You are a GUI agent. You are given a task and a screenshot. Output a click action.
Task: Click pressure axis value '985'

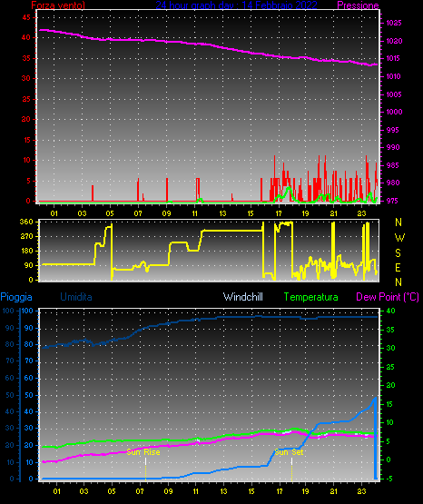click(393, 165)
